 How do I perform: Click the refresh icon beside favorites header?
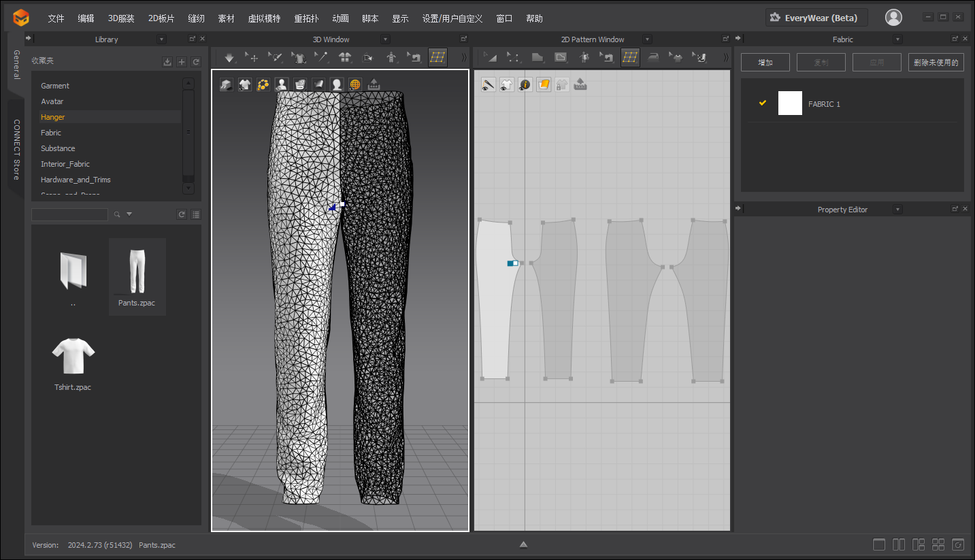click(x=196, y=62)
